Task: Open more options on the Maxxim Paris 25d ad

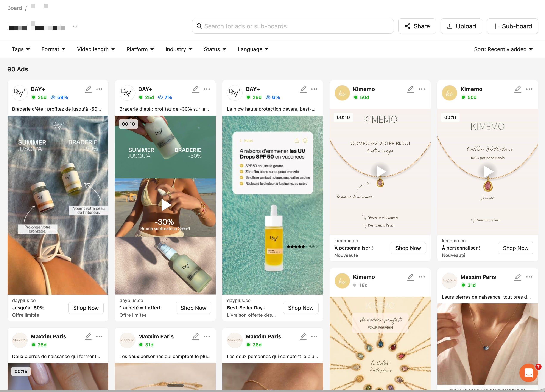Action: [99, 336]
